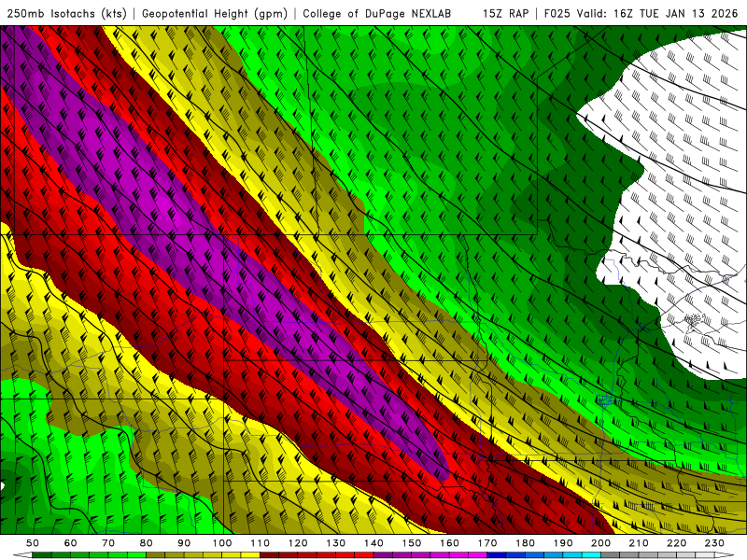Click the 180 label on color scale
This screenshot has width=747, height=560.
(525, 543)
